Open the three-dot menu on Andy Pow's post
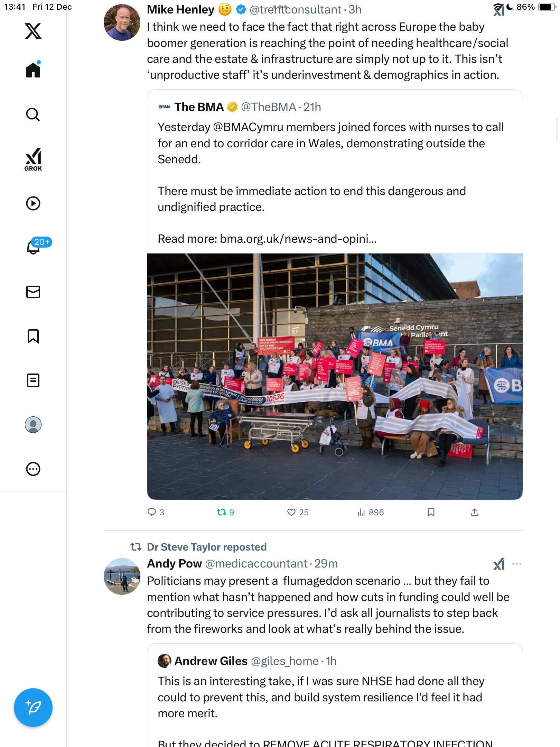The width and height of the screenshot is (560, 747). [x=517, y=564]
